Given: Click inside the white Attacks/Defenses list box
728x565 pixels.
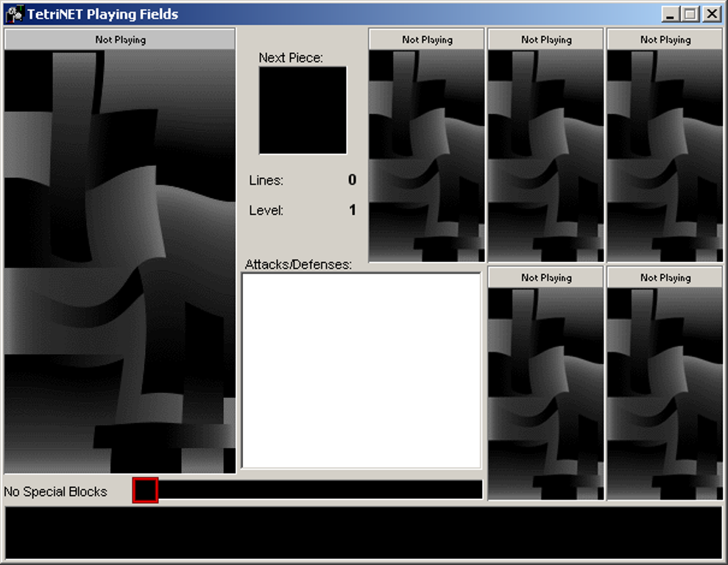Looking at the screenshot, I should pos(361,370).
